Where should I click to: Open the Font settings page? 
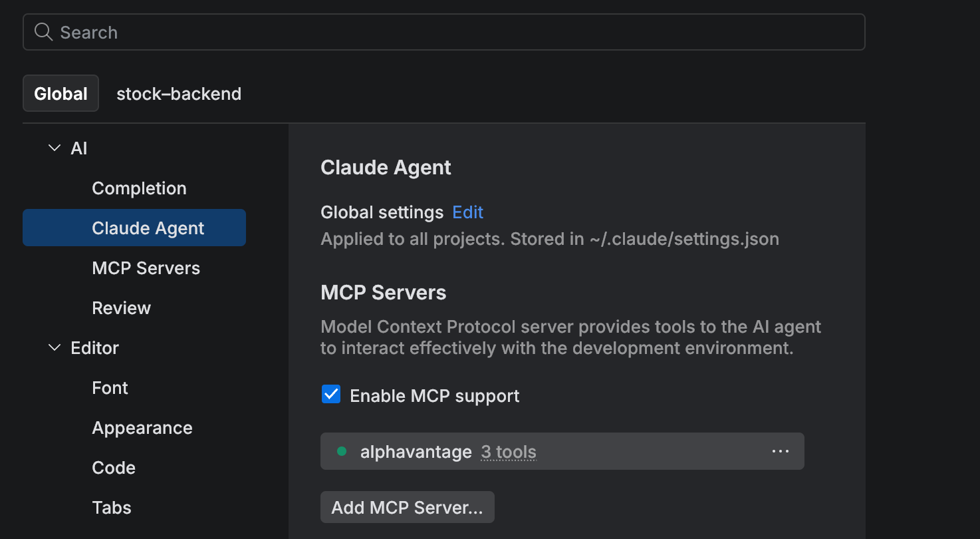tap(110, 388)
